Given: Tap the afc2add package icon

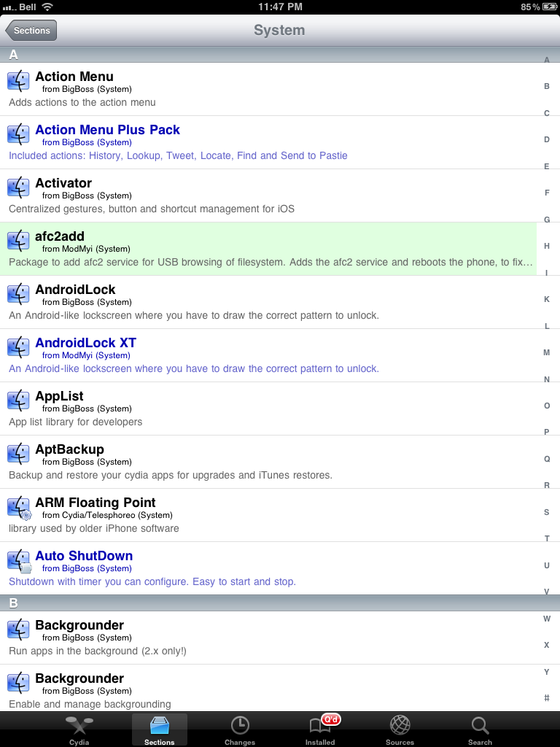Looking at the screenshot, I should [18, 241].
